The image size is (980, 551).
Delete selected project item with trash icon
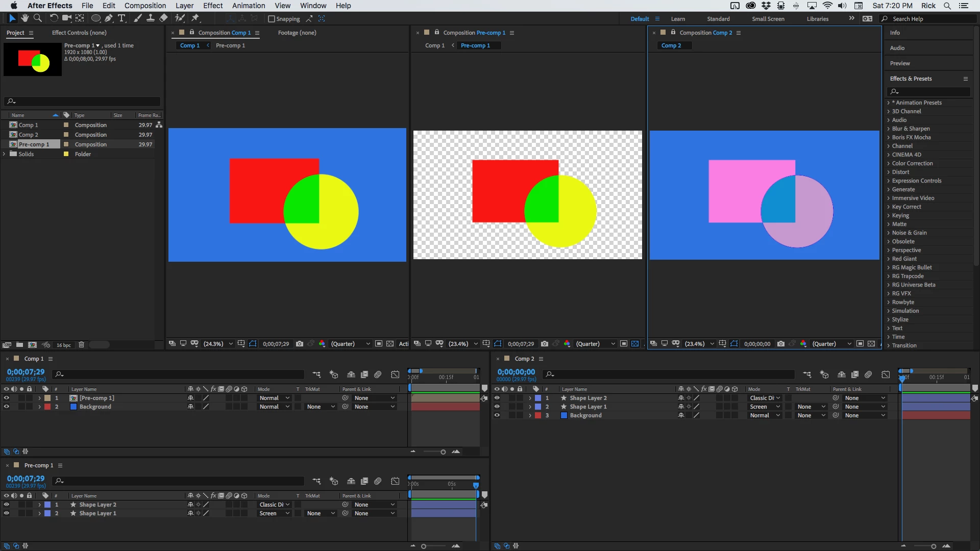81,345
